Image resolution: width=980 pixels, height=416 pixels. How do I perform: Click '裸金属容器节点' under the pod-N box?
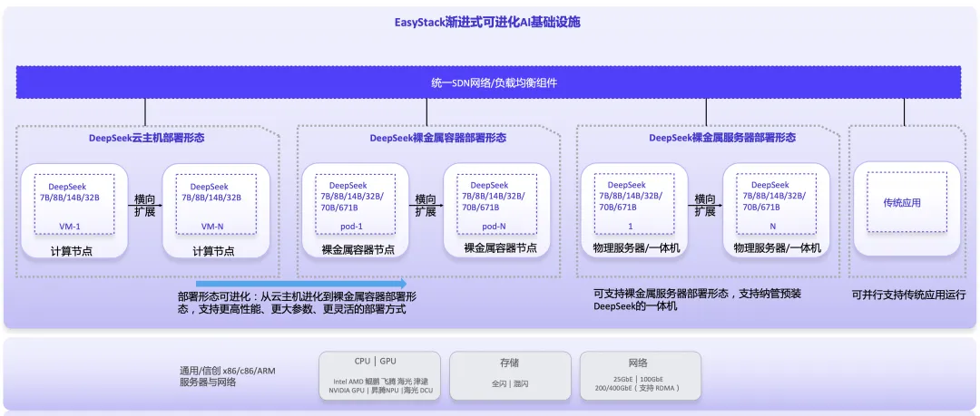(x=500, y=248)
